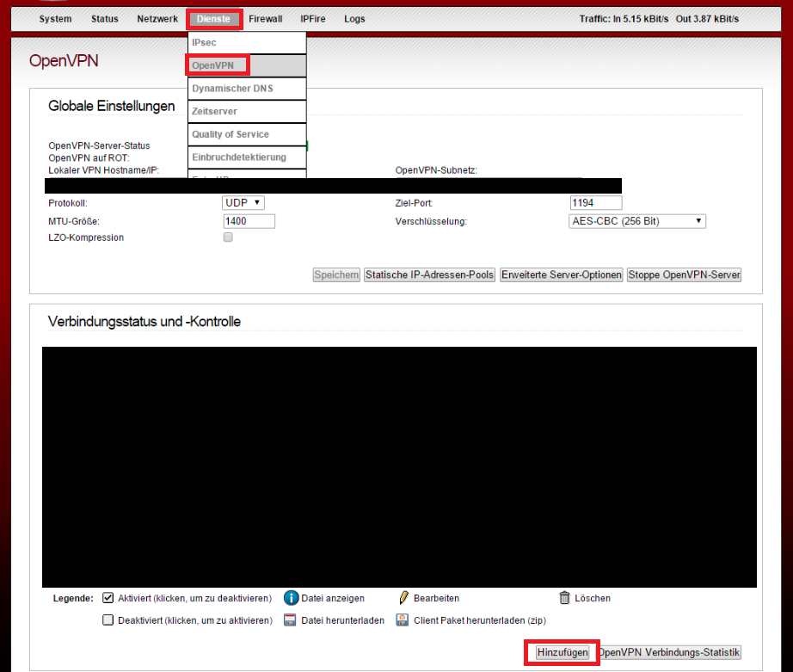Open the Netzwerk menu

[x=157, y=19]
